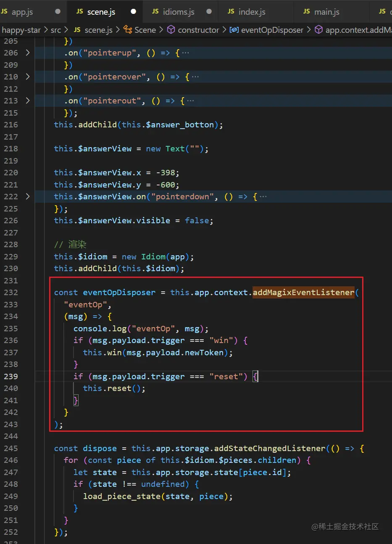Click false on line 226
The height and width of the screenshot is (544, 392).
pos(197,220)
